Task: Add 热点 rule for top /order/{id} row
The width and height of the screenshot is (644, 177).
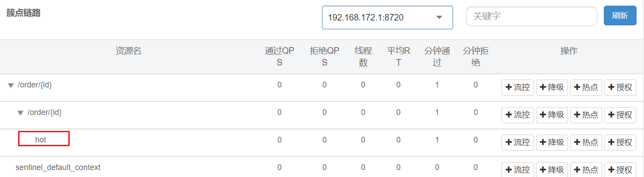Action: click(586, 87)
